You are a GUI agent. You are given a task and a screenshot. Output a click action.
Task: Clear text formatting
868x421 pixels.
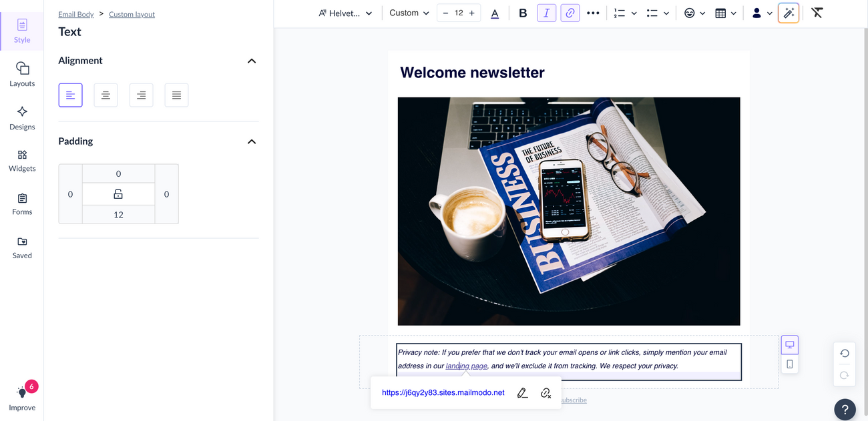817,13
